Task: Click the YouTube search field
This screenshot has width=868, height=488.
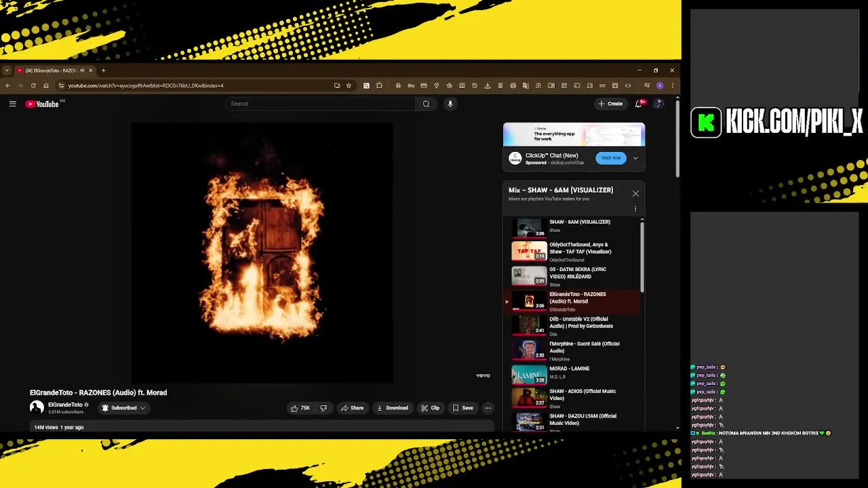Action: point(320,104)
